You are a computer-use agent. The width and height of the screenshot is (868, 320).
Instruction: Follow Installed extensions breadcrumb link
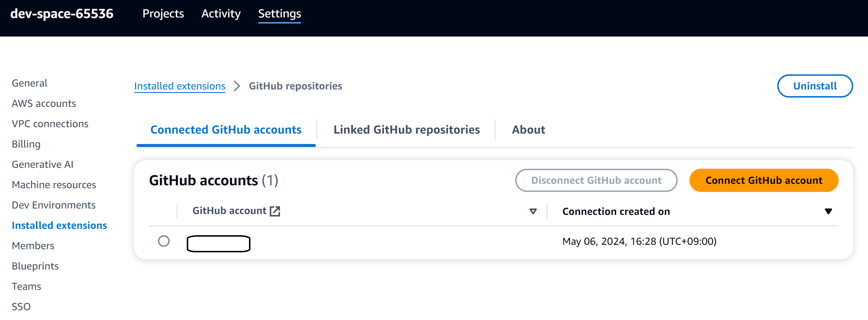[179, 86]
